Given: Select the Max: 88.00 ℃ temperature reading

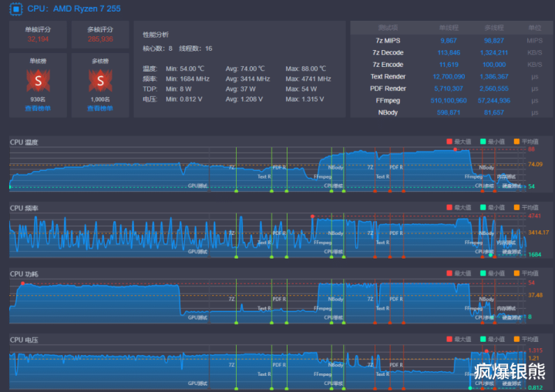Looking at the screenshot, I should pyautogui.click(x=306, y=69).
